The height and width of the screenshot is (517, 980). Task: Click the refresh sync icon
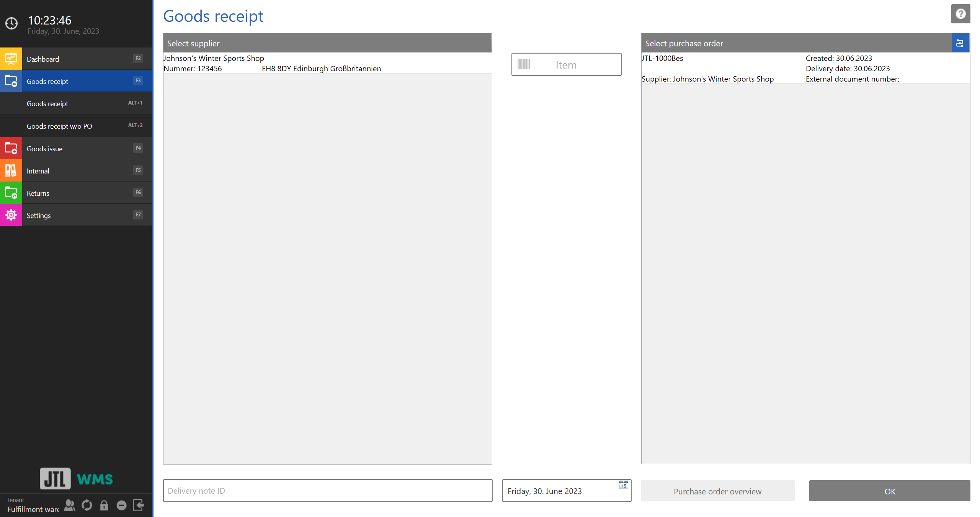[x=87, y=506]
